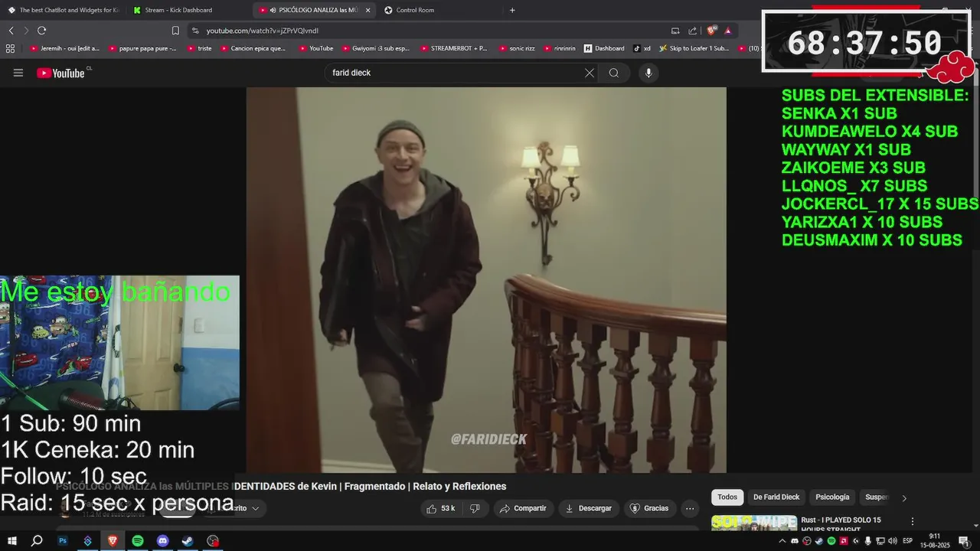This screenshot has height=551, width=980.
Task: Select the 'De Farid Dieck' chip
Action: tap(776, 497)
